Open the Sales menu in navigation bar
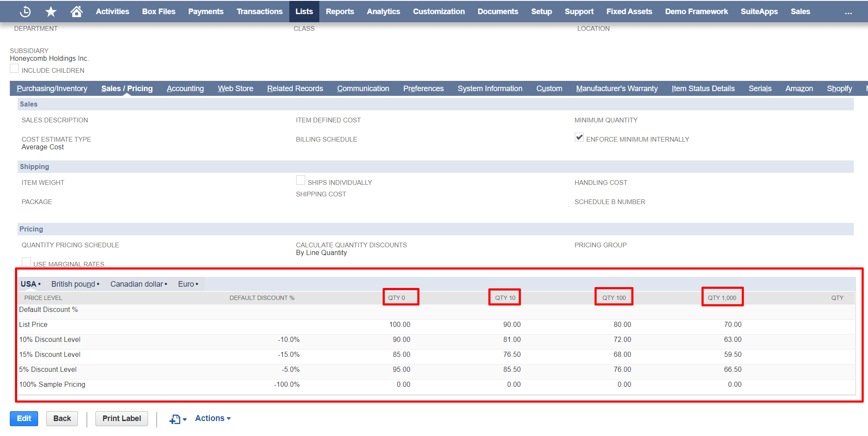This screenshot has height=436, width=868. (x=800, y=12)
